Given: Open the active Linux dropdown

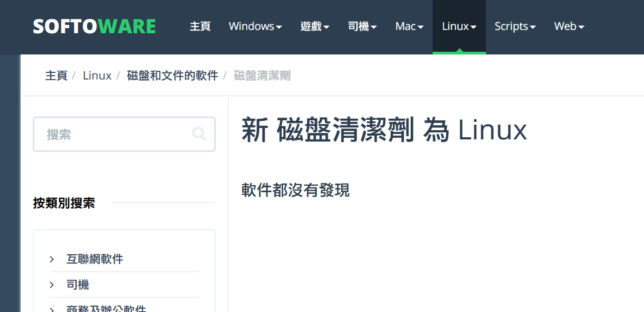Looking at the screenshot, I should point(459,27).
